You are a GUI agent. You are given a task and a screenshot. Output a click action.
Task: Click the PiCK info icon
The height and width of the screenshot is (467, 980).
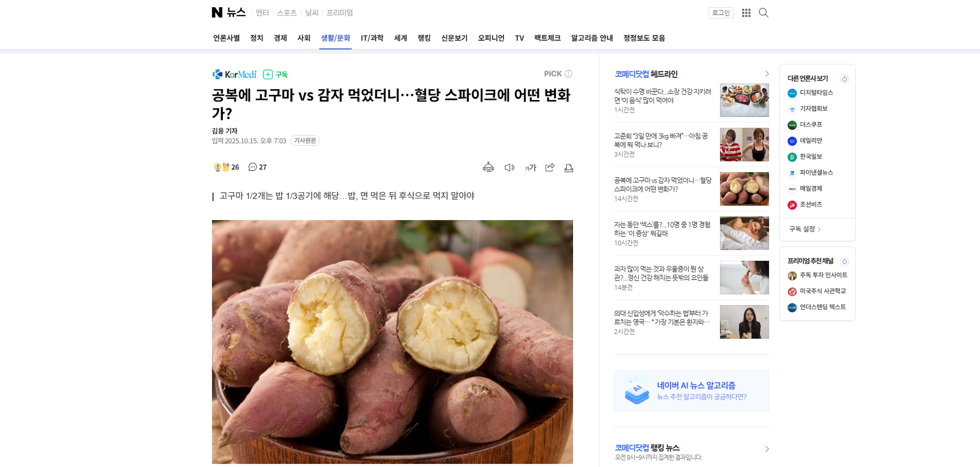(568, 74)
